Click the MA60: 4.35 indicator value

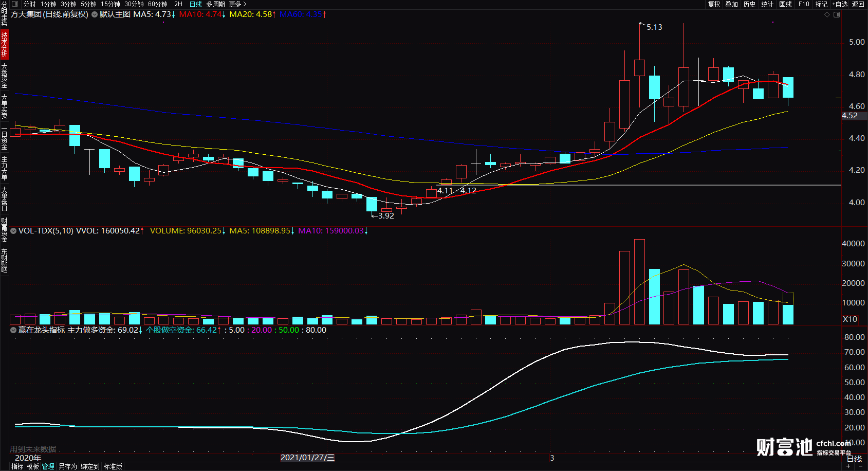click(x=303, y=14)
